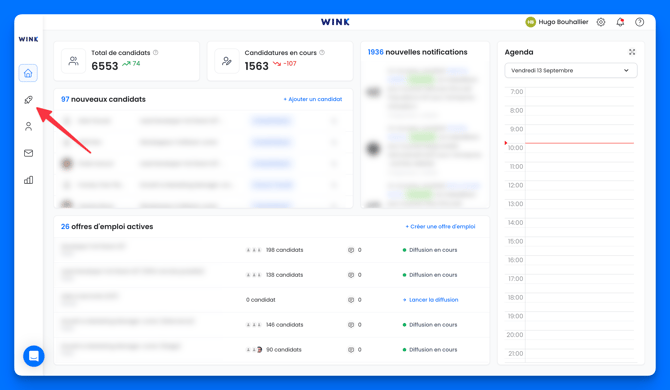The height and width of the screenshot is (390, 670).
Task: Open Hugo Bouhallier user profile menu
Action: [x=557, y=22]
